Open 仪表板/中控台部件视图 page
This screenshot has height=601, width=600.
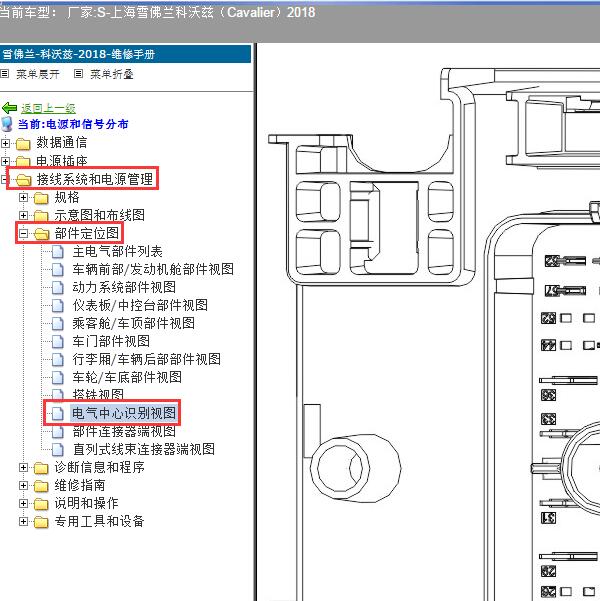click(x=140, y=305)
